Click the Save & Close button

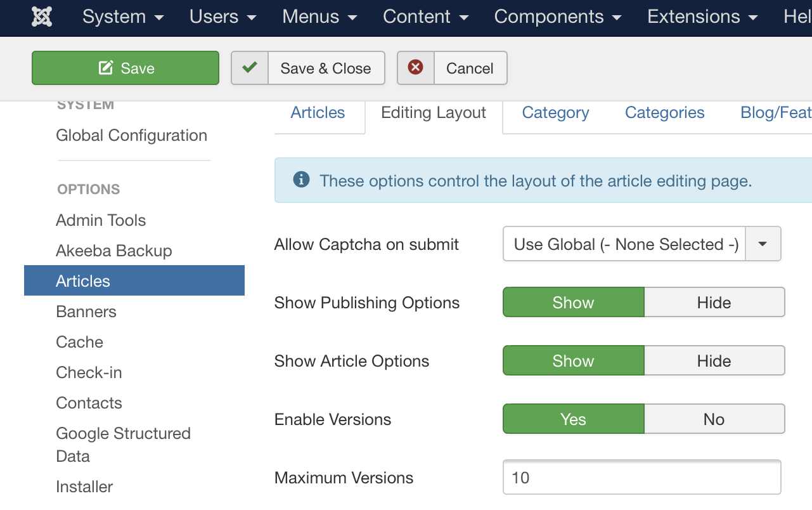tap(325, 67)
